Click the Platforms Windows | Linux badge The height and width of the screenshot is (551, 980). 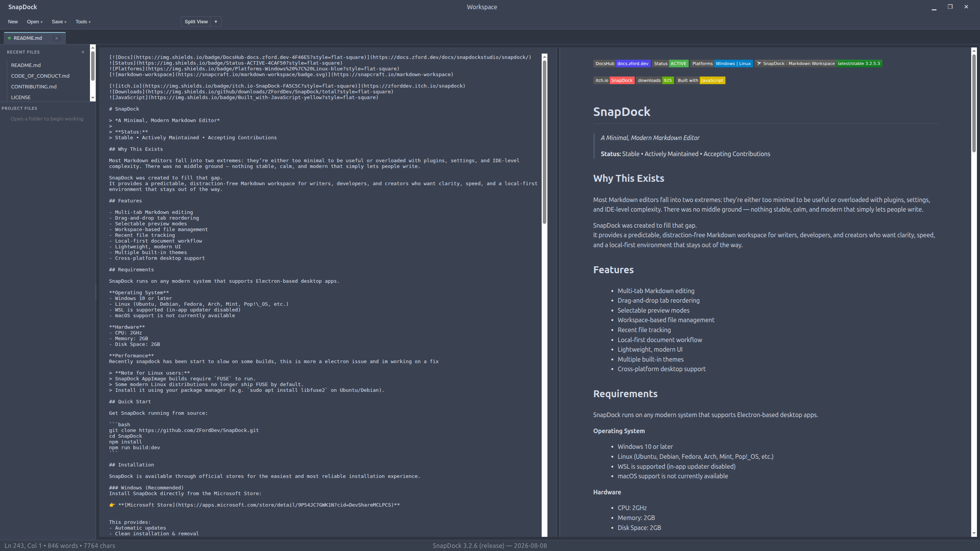click(x=721, y=64)
